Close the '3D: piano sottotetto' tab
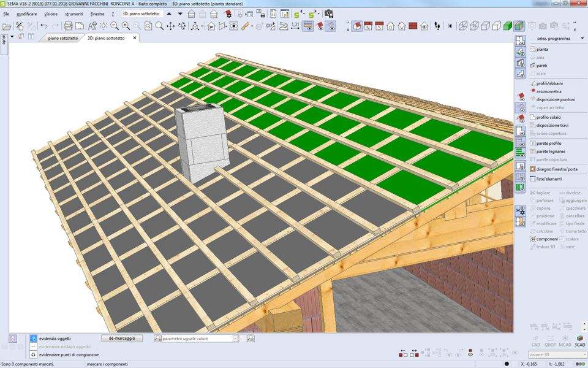 (135, 38)
